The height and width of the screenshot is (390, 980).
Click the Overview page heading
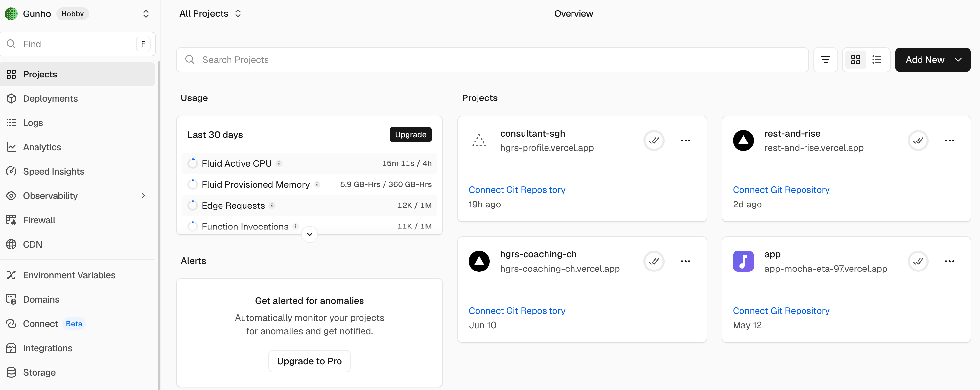[573, 14]
